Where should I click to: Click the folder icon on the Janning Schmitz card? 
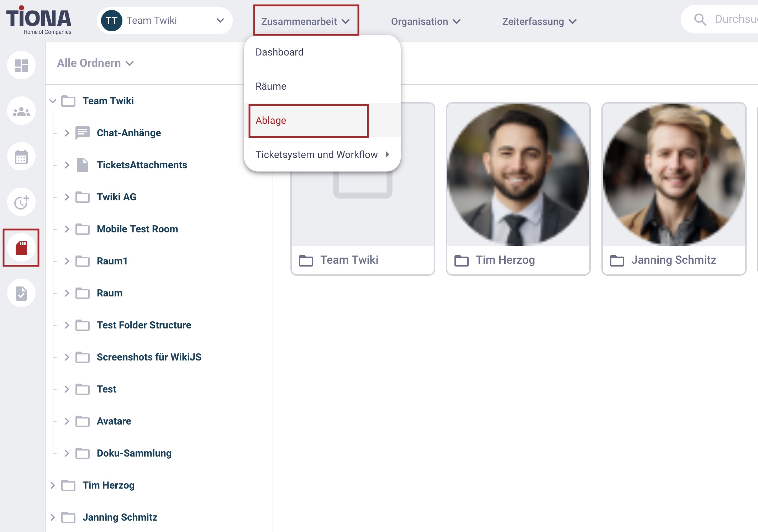[617, 260]
